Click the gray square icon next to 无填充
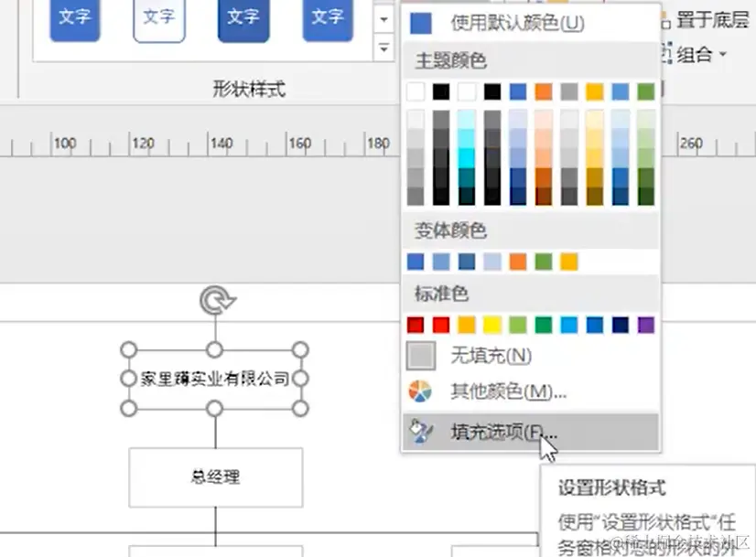The width and height of the screenshot is (756, 557). [418, 355]
